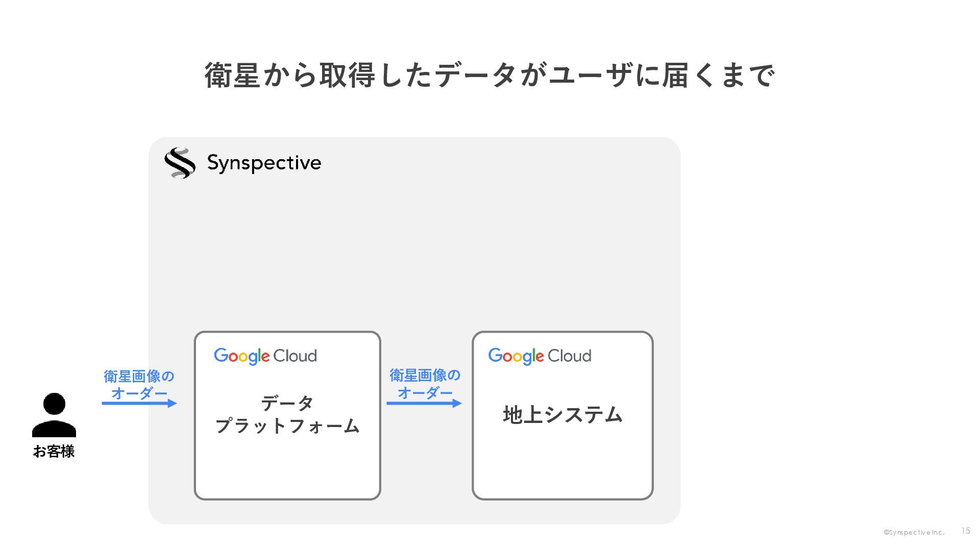Select 衛星画像のオーダー label between the two boxes

(x=425, y=384)
